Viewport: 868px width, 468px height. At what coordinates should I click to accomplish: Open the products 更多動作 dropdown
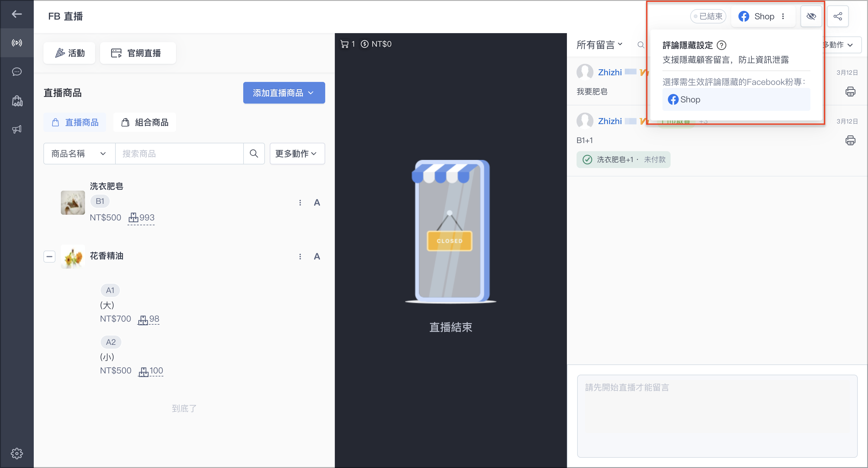click(297, 154)
